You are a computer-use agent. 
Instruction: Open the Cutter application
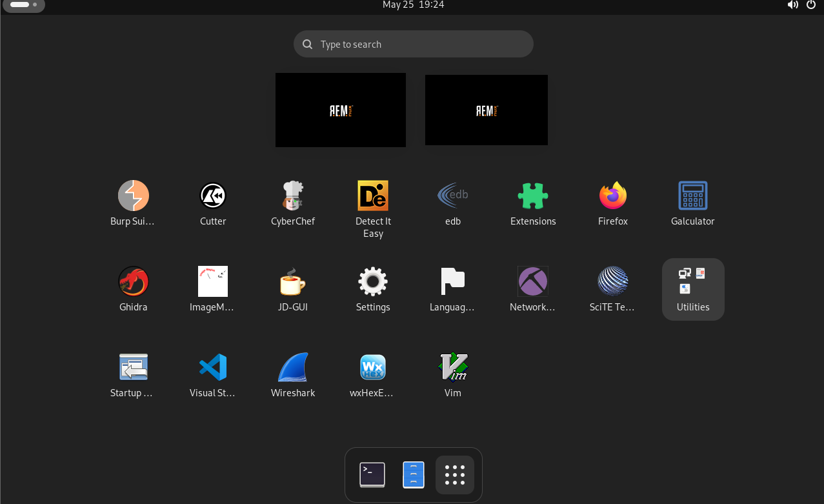213,204
